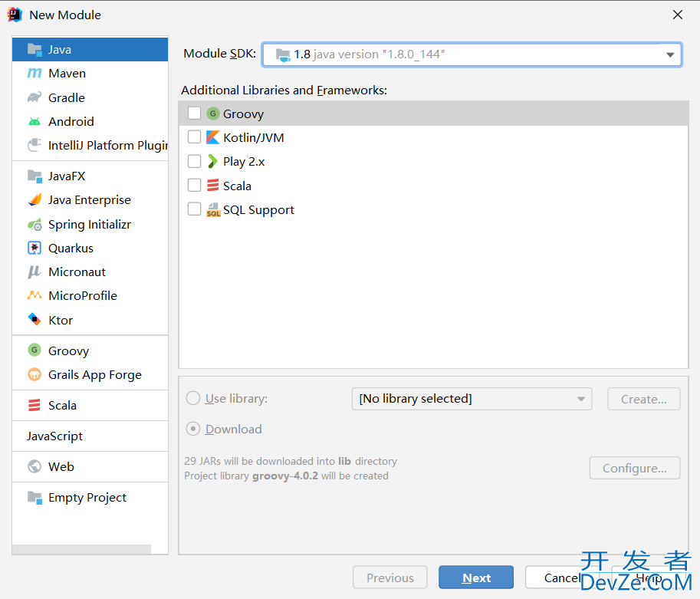Viewport: 700px width, 599px height.
Task: Enable the Kotlin/JVM checkbox
Action: [x=194, y=137]
